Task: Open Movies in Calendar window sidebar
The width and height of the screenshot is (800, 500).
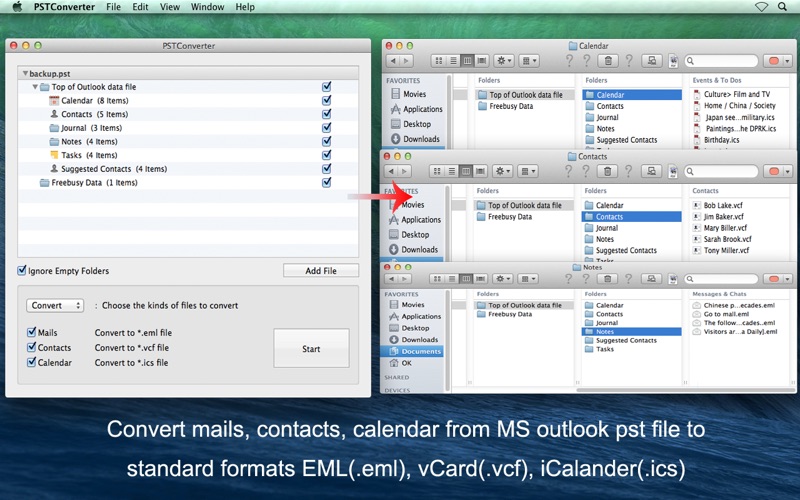Action: point(409,94)
